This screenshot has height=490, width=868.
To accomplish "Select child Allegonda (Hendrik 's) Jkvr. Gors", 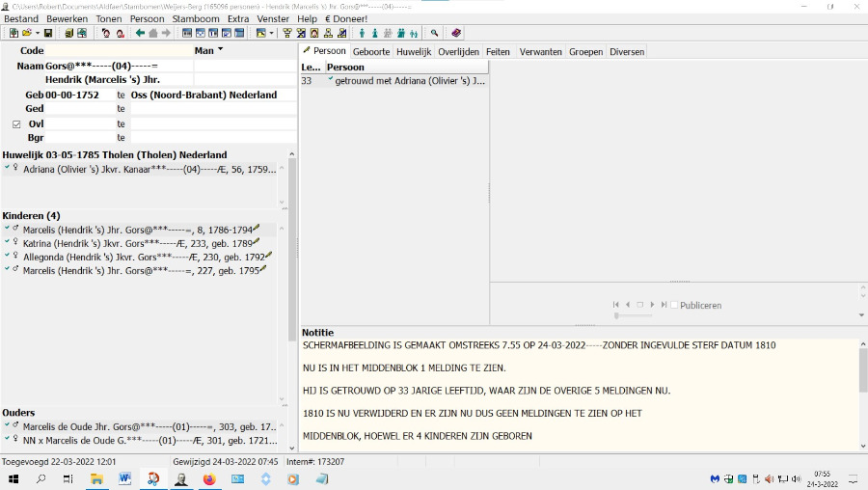I will (x=135, y=257).
